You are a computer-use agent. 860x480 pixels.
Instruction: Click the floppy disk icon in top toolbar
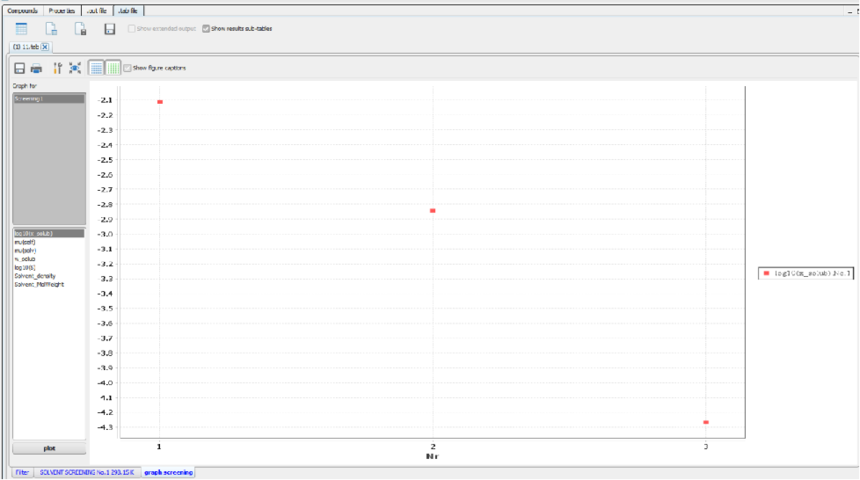[110, 29]
